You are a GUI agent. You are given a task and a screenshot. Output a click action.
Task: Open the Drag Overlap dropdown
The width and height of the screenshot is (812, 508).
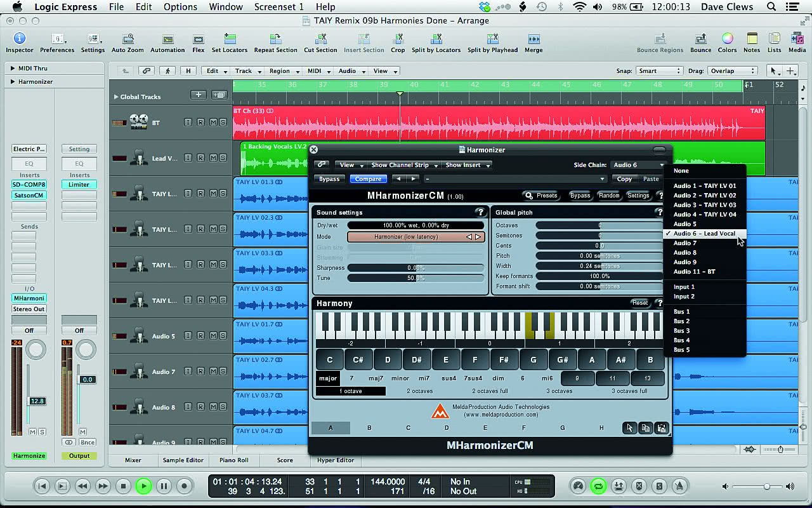point(732,71)
